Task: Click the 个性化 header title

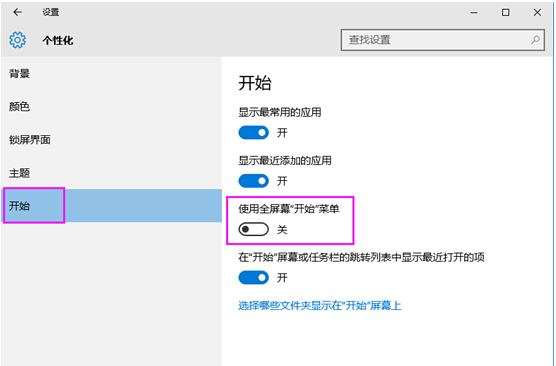Action: tap(58, 40)
